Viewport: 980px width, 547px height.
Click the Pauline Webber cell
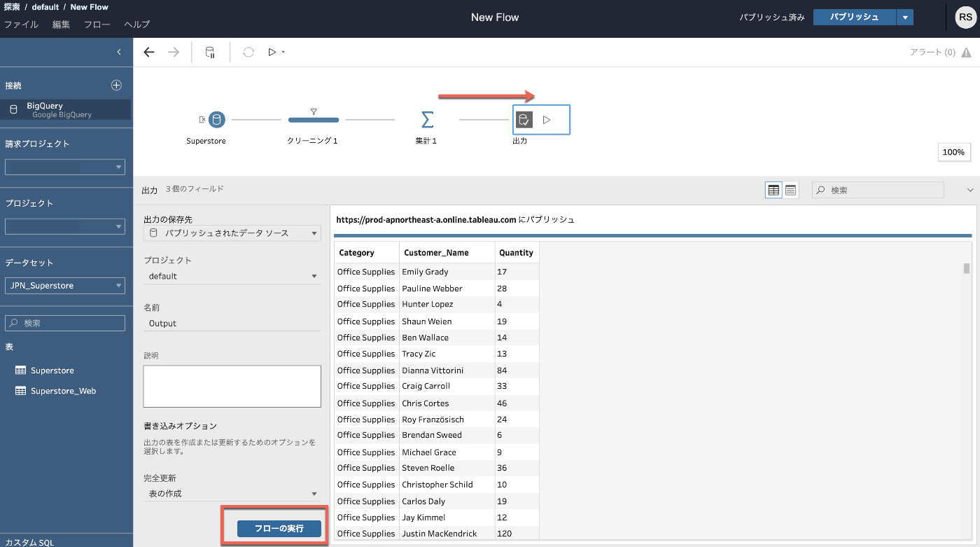click(x=447, y=289)
